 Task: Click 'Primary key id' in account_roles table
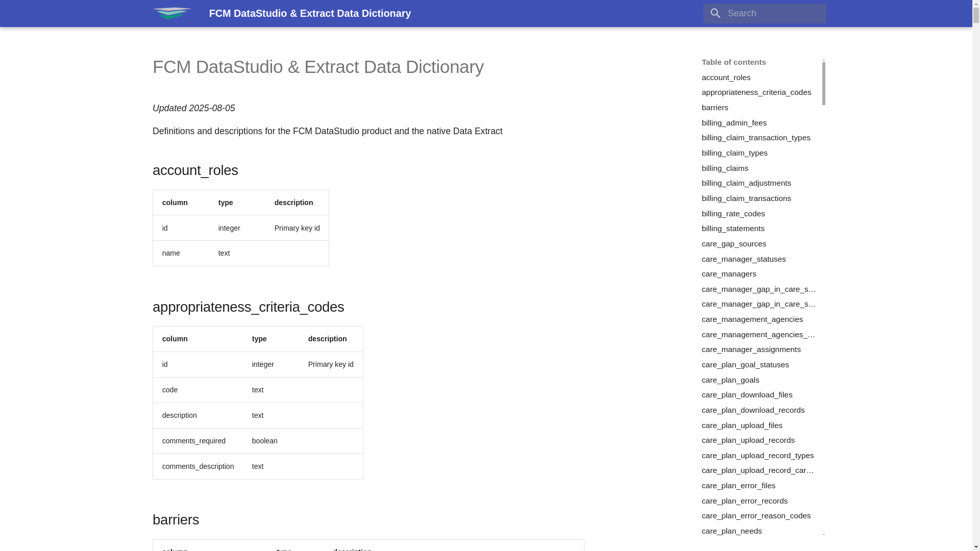297,228
